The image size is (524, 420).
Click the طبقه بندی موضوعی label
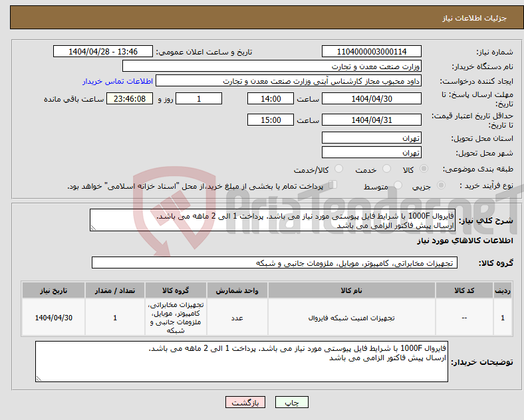click(478, 169)
